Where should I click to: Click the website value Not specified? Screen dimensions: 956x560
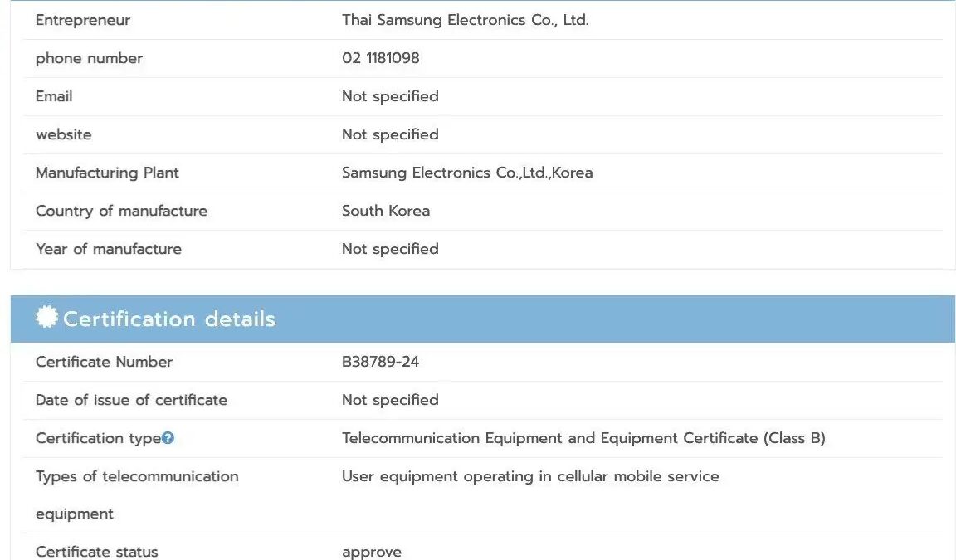pos(390,134)
